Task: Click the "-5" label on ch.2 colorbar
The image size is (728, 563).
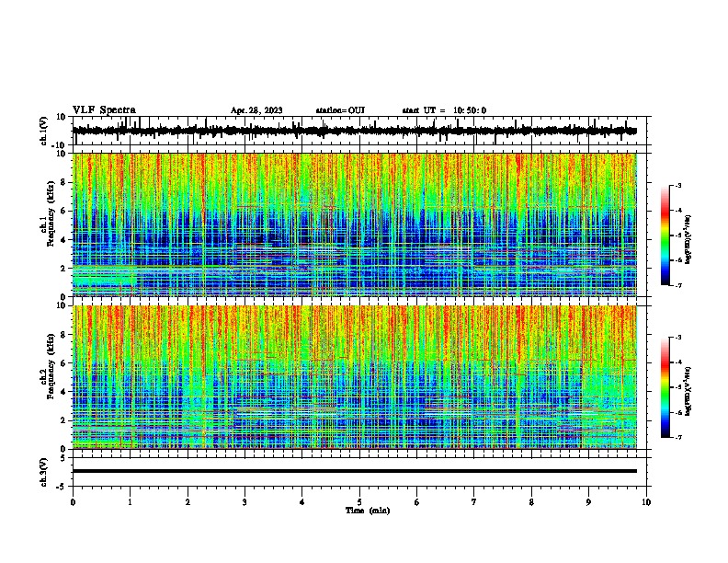Action: [x=677, y=387]
